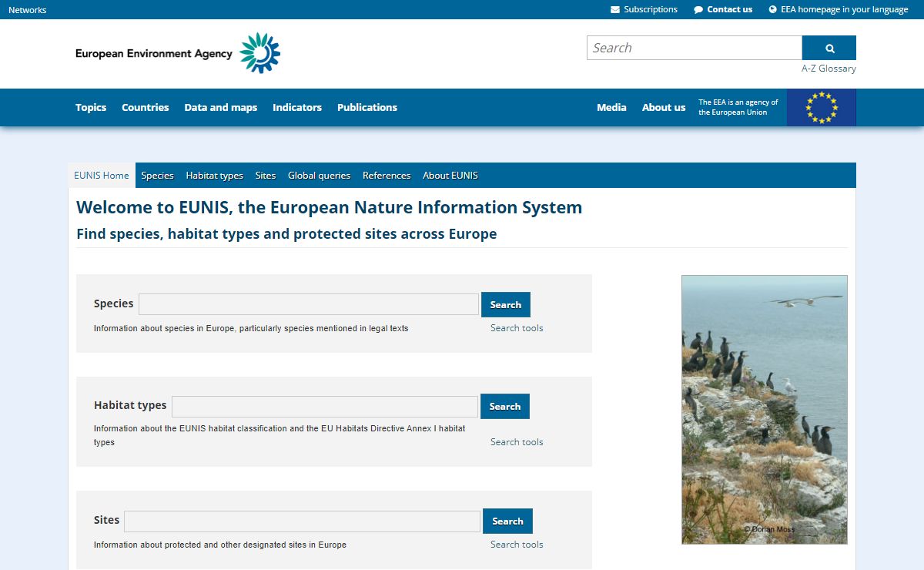Open the About us menu item
924x570 pixels.
(664, 108)
